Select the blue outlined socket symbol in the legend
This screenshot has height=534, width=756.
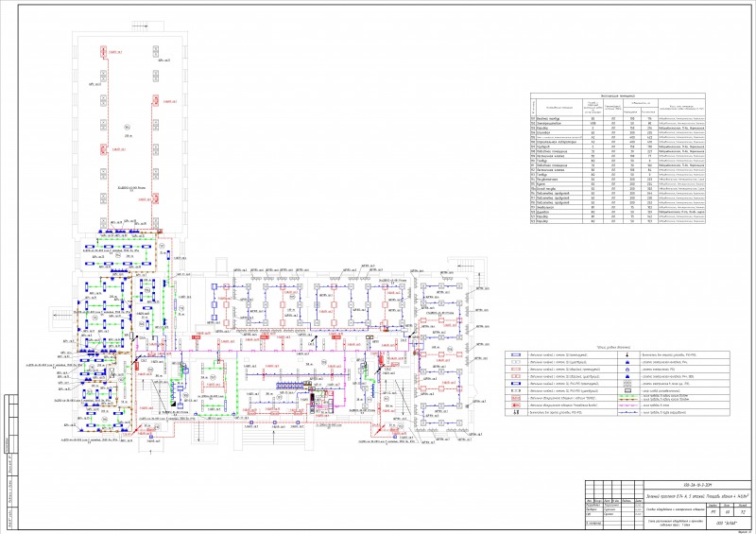click(627, 370)
